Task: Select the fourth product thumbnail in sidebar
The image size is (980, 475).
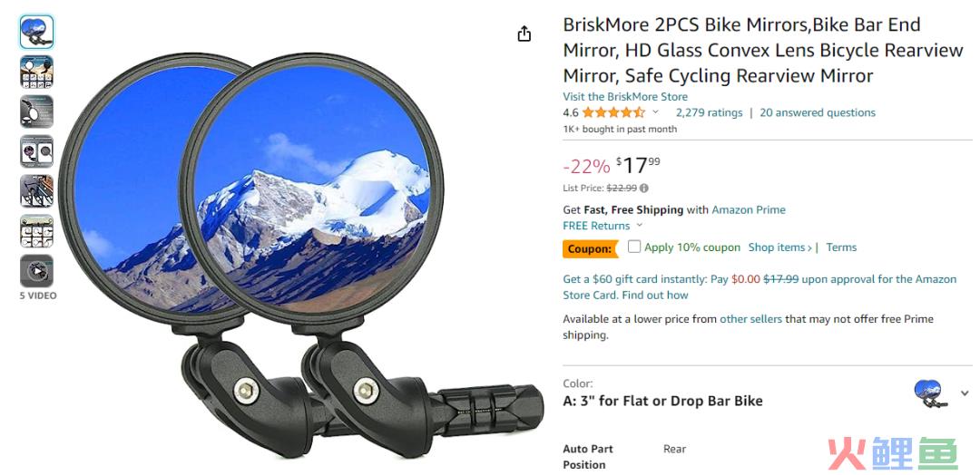Action: (36, 151)
